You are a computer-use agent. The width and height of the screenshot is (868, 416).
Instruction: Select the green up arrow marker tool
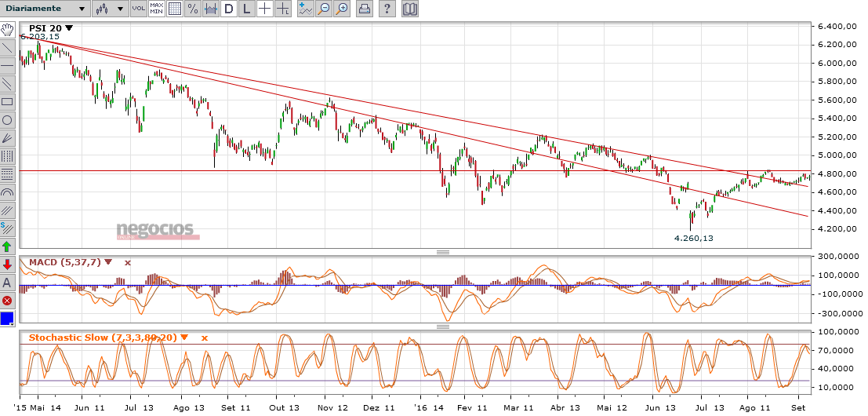[x=7, y=246]
